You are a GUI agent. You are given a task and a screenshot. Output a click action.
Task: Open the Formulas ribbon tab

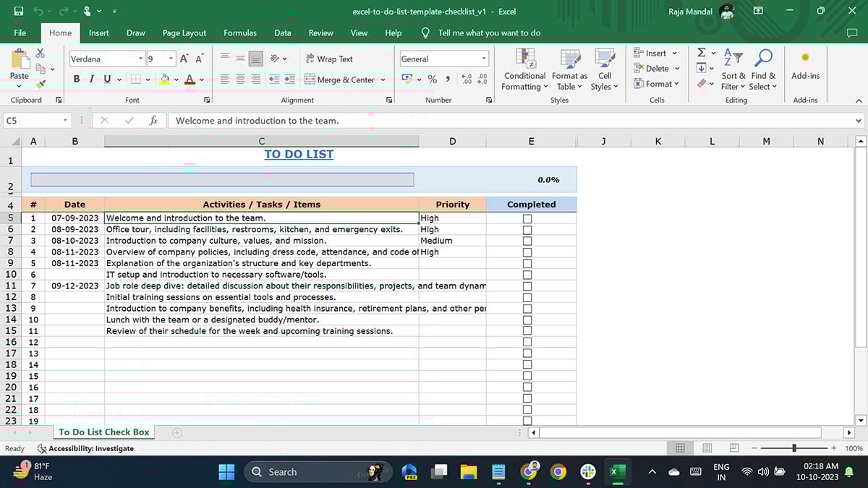click(x=239, y=33)
